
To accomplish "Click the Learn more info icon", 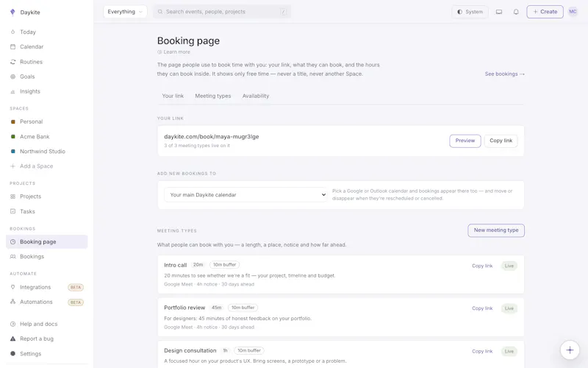I will coord(159,52).
